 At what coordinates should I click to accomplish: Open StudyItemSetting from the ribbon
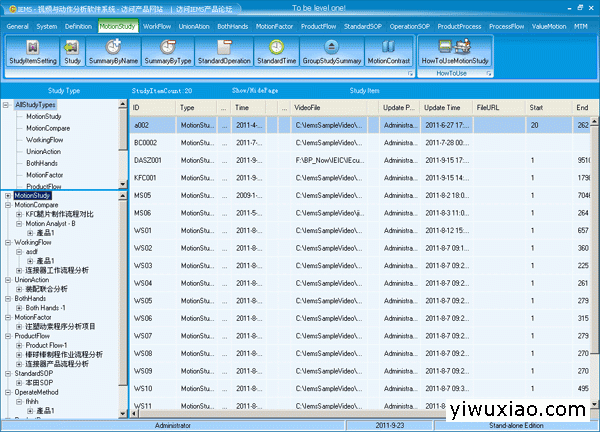(x=33, y=52)
